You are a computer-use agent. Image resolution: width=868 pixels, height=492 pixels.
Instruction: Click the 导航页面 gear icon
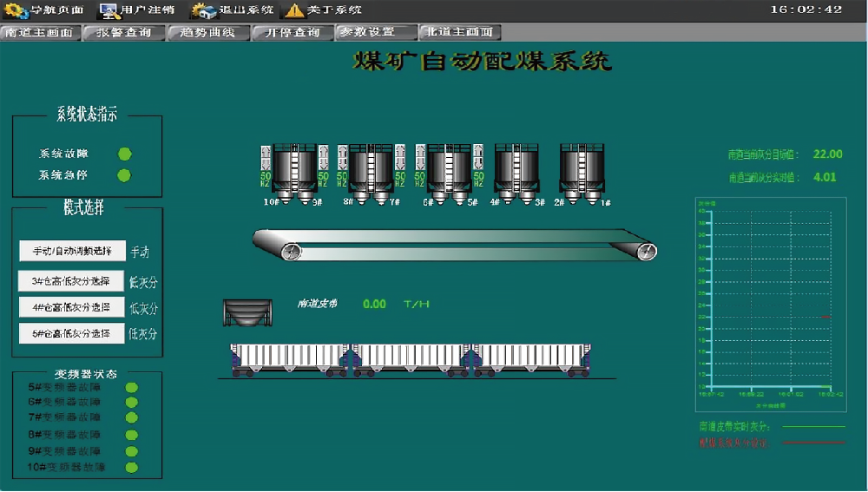click(x=16, y=10)
